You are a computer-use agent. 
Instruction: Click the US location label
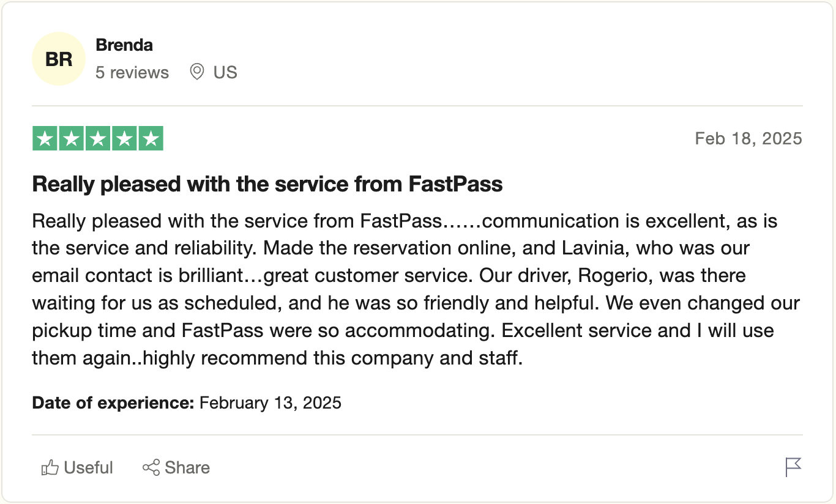(225, 72)
